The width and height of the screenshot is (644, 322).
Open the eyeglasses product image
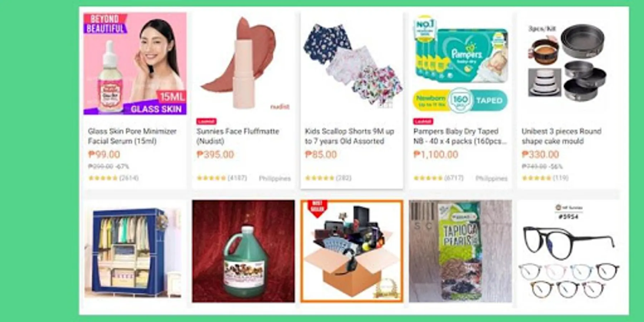pyautogui.click(x=569, y=251)
